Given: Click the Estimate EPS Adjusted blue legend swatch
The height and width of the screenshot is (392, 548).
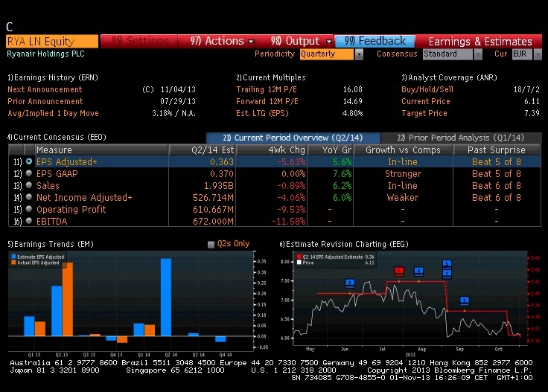Looking at the screenshot, I should pos(13,257).
